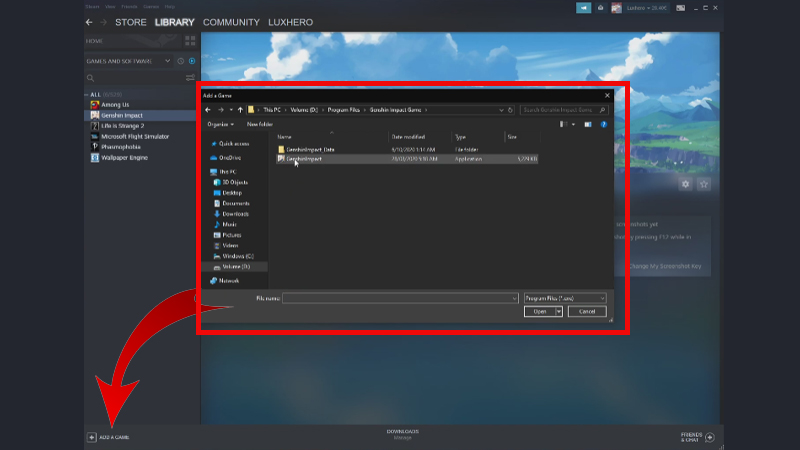Open the dialog help question mark icon
Image resolution: width=800 pixels, height=450 pixels.
coord(604,124)
